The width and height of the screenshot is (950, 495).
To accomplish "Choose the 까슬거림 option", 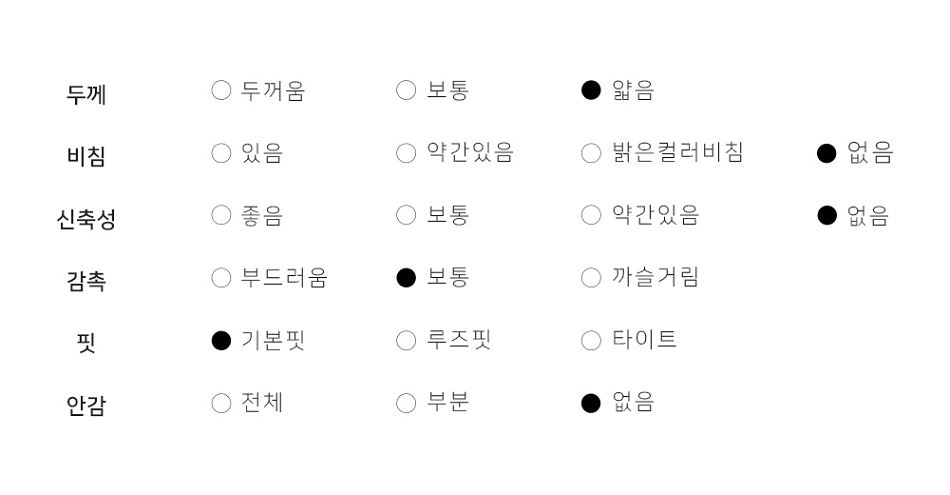I will click(591, 278).
